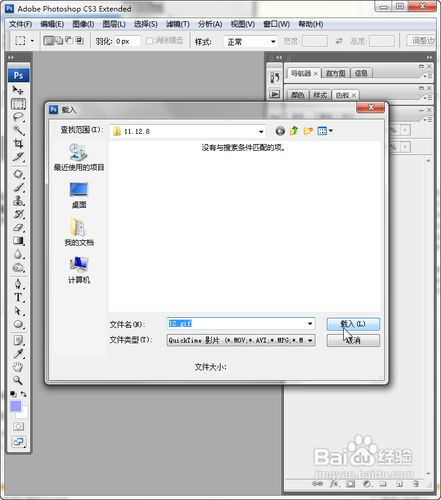Switch to the 直方图 histogram tab
Image resolution: width=441 pixels, height=500 pixels.
click(x=335, y=73)
